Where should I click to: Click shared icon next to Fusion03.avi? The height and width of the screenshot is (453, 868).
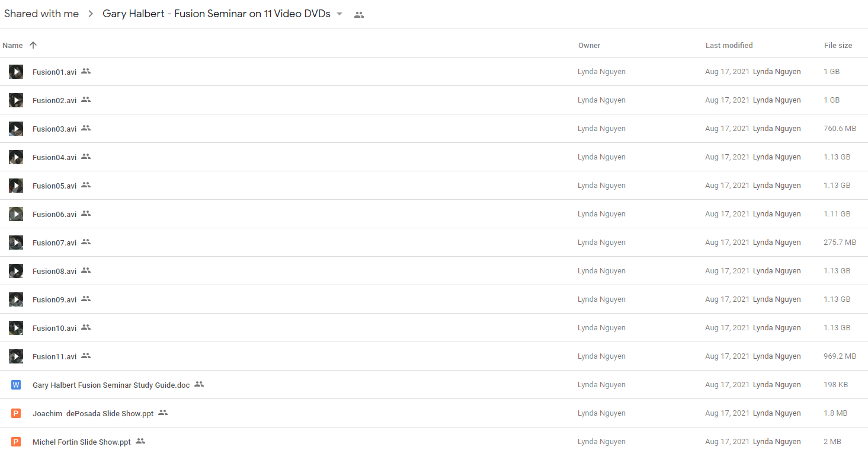point(86,128)
